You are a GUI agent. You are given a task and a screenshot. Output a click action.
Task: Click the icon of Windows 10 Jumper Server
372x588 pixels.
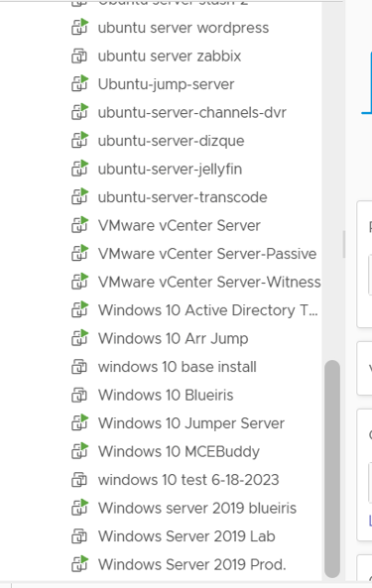[79, 423]
